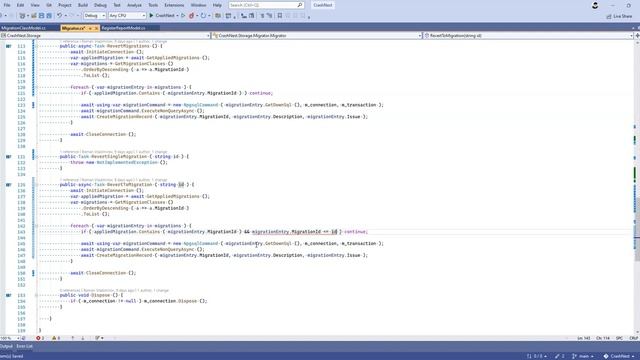Switch to the Error List panel tab

tap(24, 347)
